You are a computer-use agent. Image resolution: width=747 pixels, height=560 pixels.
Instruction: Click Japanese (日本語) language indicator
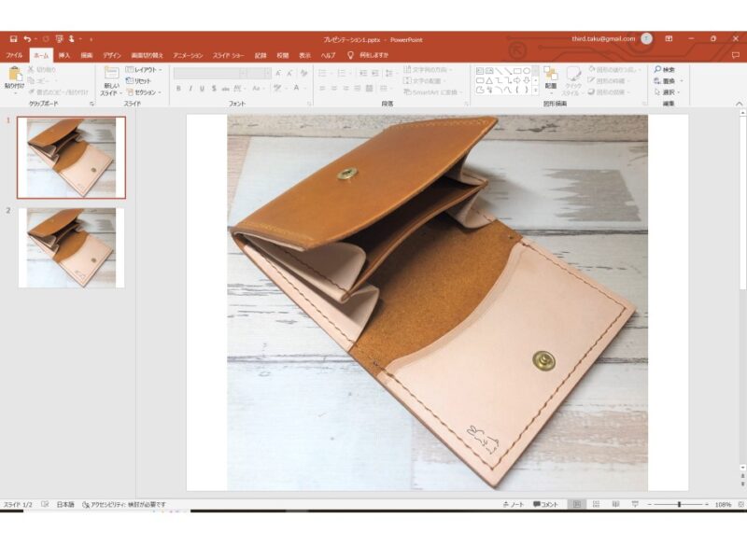(65, 504)
